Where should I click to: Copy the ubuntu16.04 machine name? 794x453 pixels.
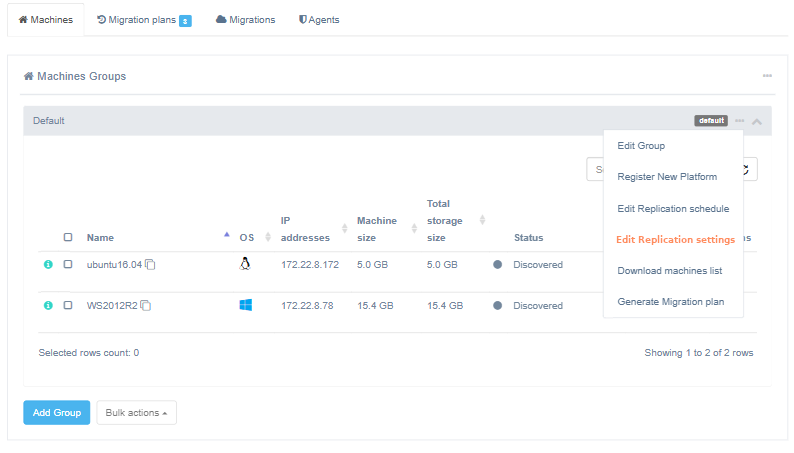pos(150,265)
